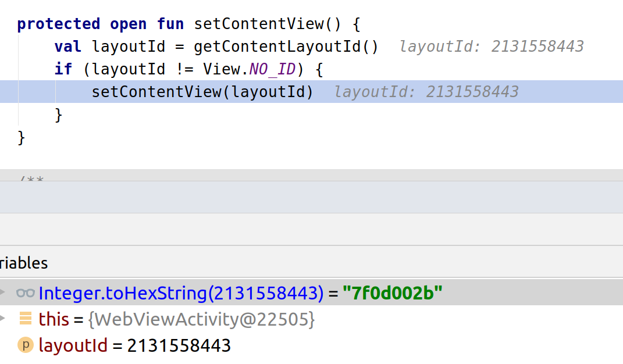Click the "7f0d002b" hex result value
This screenshot has height=364, width=623.
pos(393,293)
